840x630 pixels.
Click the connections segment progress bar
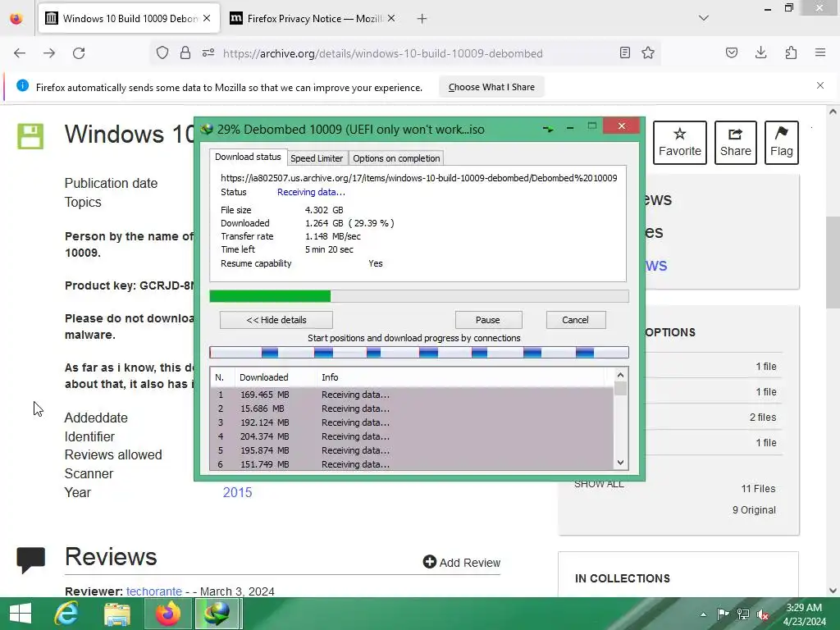419,352
